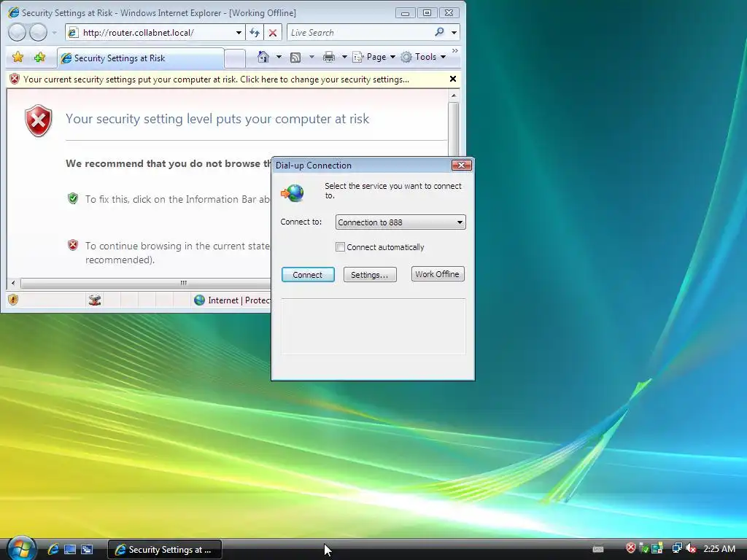
Task: Expand the Home button dropdown arrow
Action: (279, 57)
